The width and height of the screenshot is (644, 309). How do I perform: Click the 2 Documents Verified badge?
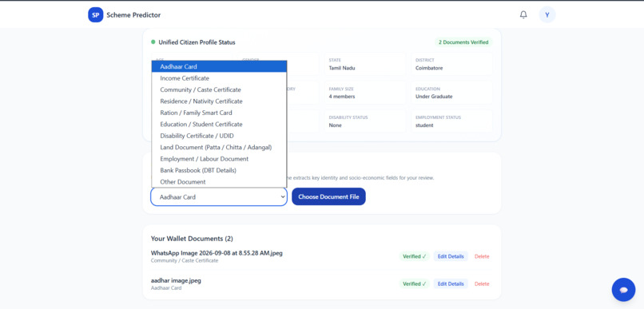tap(463, 42)
